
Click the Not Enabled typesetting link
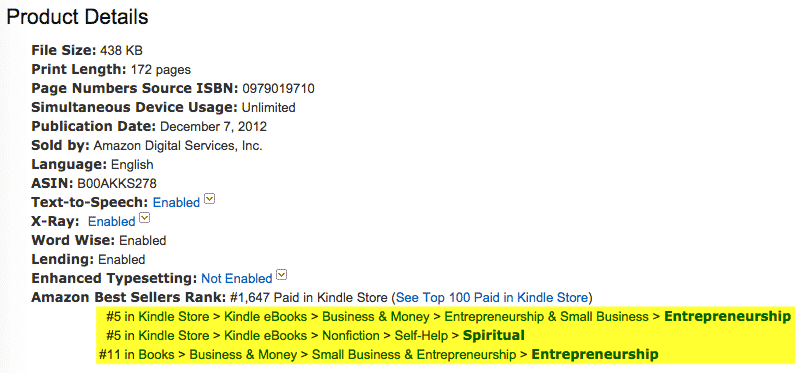[x=237, y=279]
